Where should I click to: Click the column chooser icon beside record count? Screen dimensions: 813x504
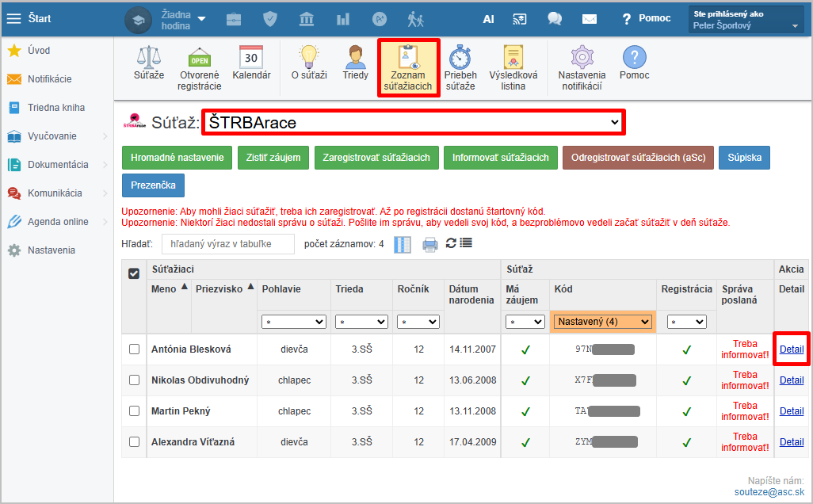(403, 244)
